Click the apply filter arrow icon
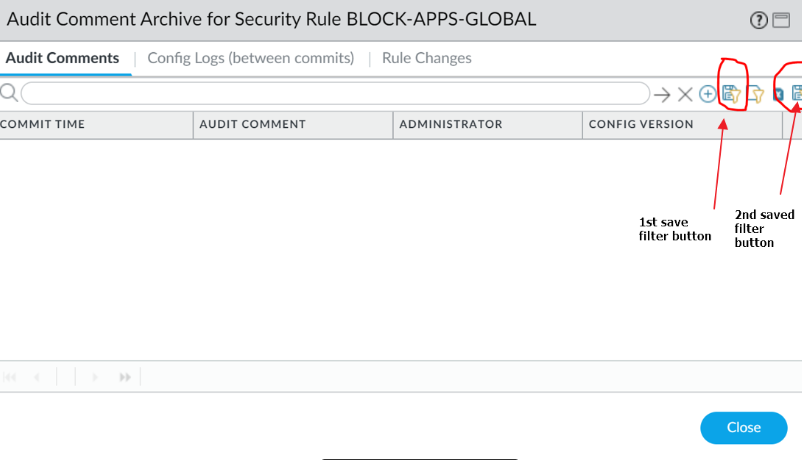 pos(662,94)
